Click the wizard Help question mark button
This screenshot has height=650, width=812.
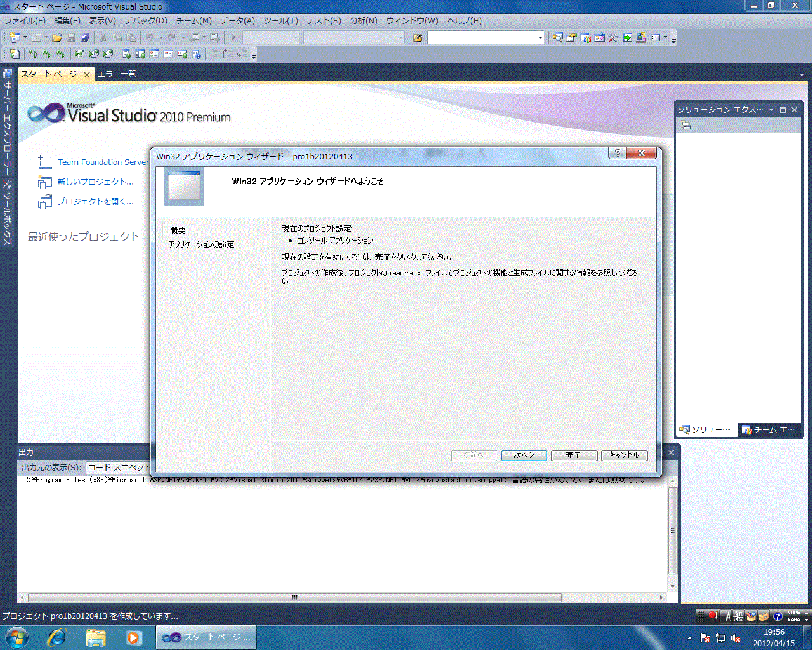tap(617, 153)
